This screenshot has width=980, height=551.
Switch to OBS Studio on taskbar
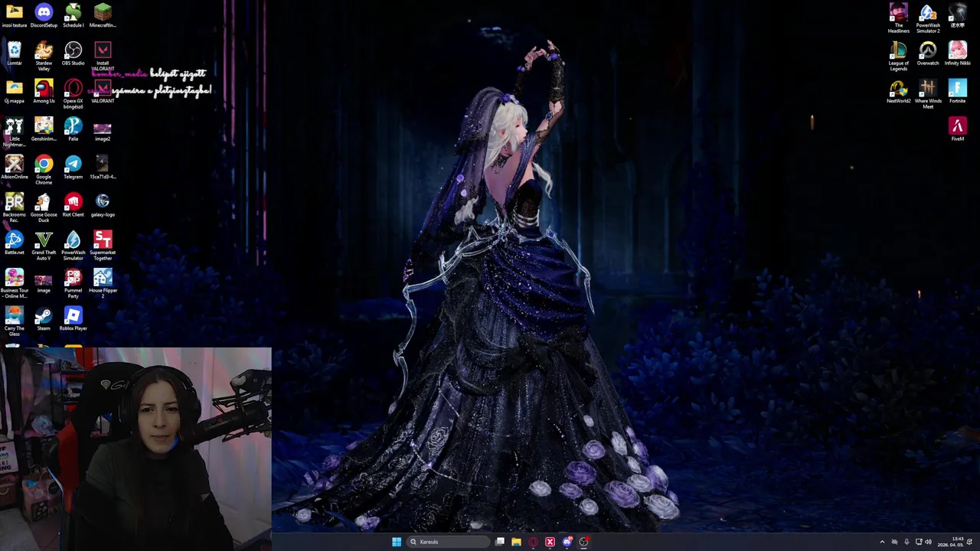click(583, 542)
